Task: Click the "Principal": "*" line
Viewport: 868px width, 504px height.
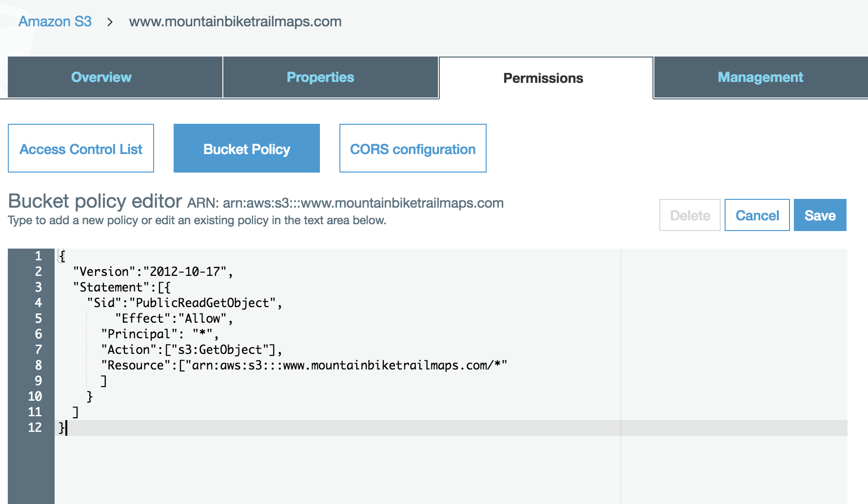Action: [160, 334]
